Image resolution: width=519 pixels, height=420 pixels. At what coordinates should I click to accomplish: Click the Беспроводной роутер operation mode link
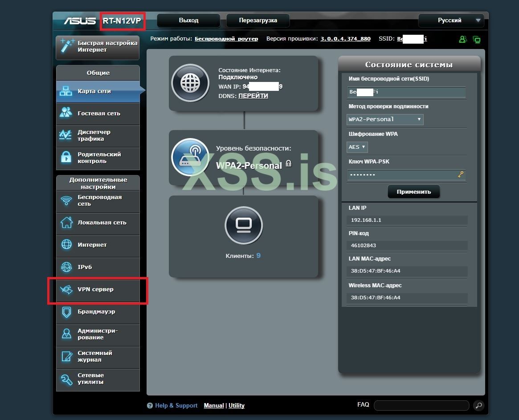click(226, 39)
